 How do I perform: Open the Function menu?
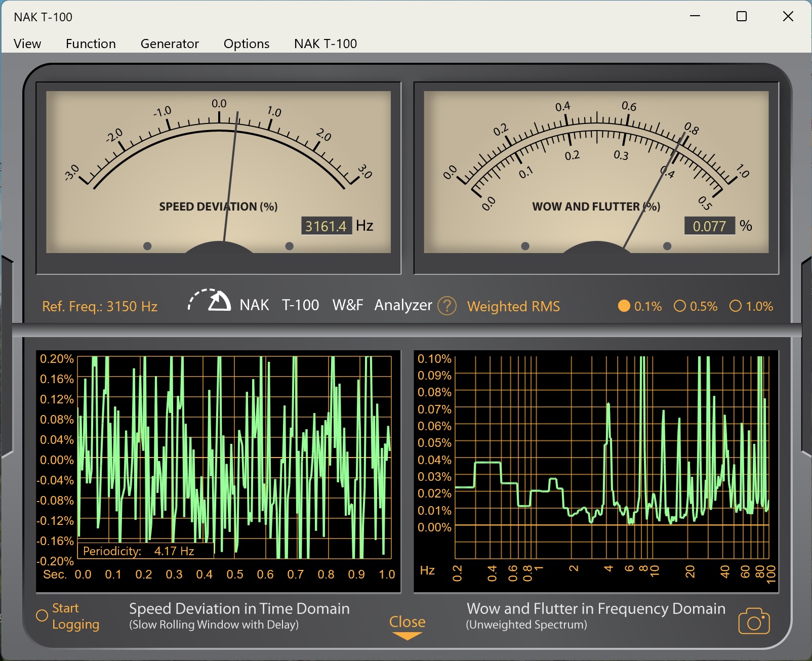91,44
